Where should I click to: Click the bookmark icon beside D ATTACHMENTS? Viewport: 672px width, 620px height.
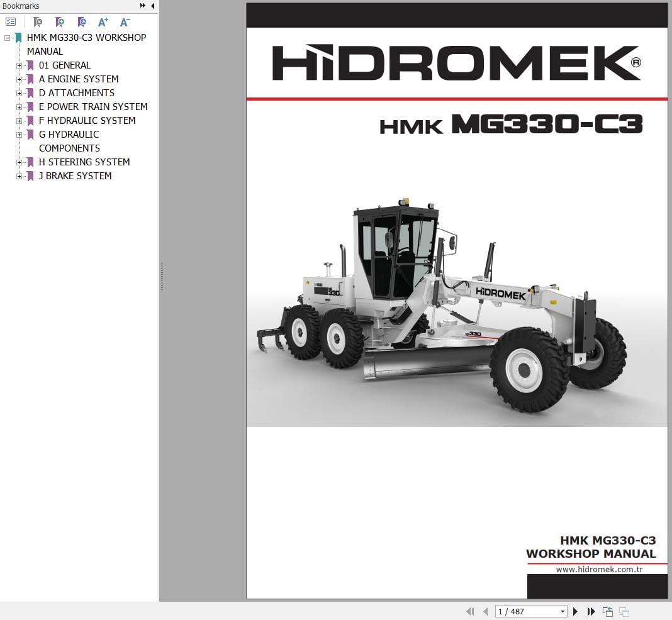pos(30,93)
